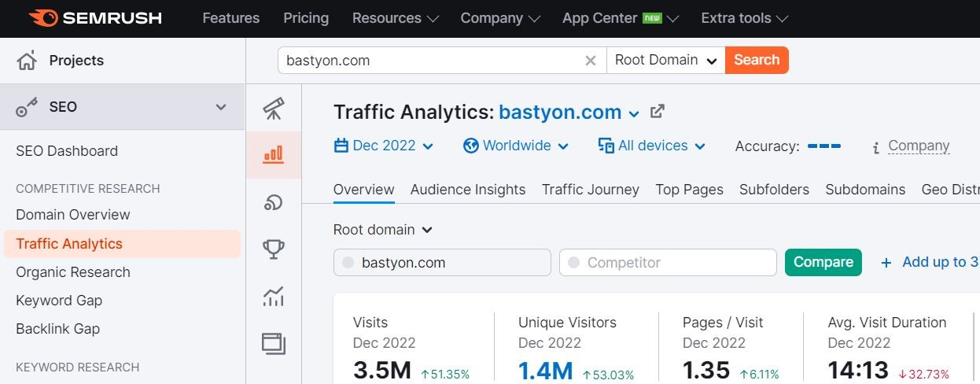The height and width of the screenshot is (384, 980).
Task: Open the All devices dropdown
Action: pos(652,146)
